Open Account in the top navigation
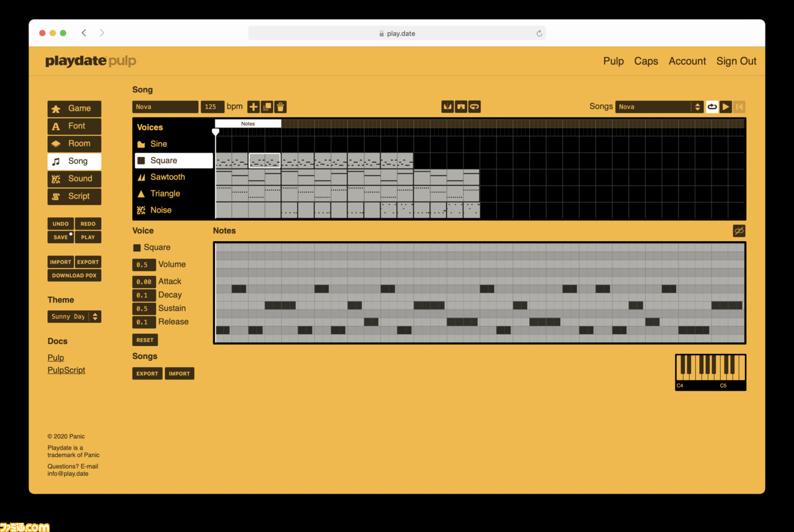The height and width of the screenshot is (532, 794). point(687,61)
